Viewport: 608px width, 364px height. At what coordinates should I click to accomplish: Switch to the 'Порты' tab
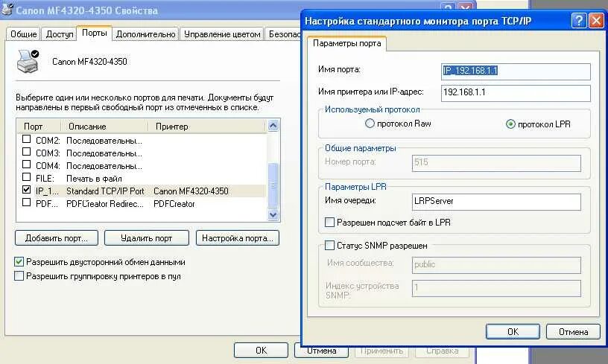tap(94, 33)
